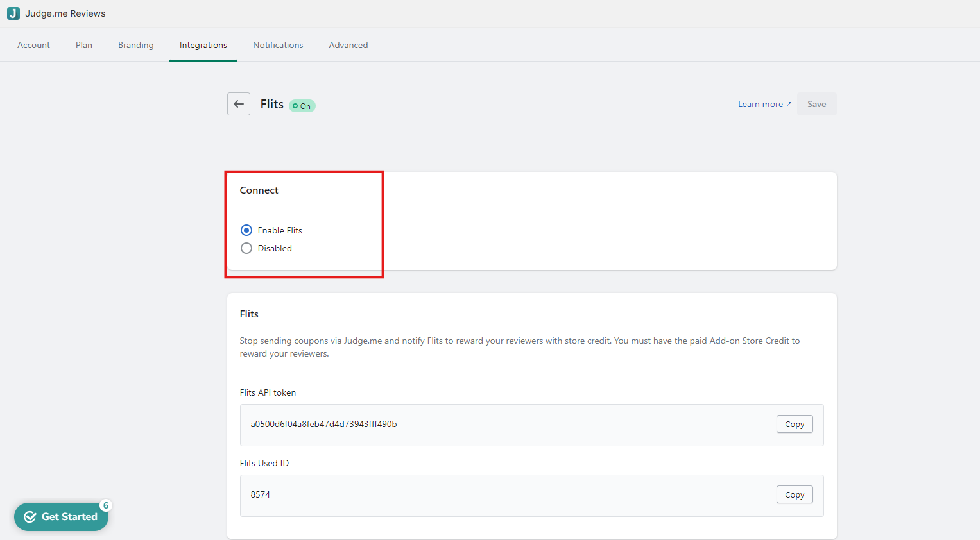Go to the Notifications tab

point(278,45)
